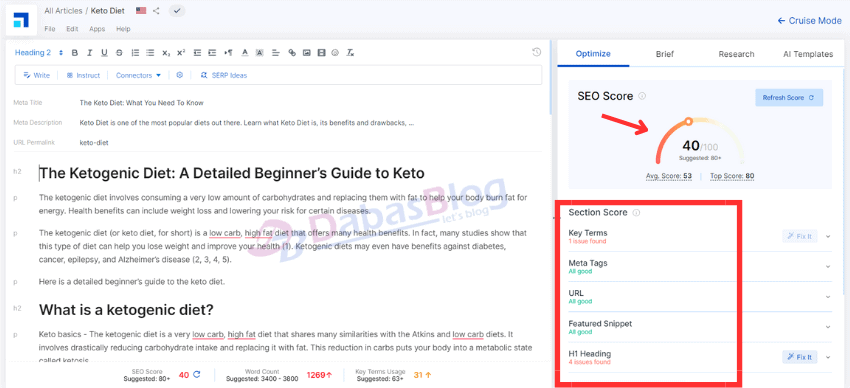Click the Top Score: 80 text

click(x=732, y=176)
